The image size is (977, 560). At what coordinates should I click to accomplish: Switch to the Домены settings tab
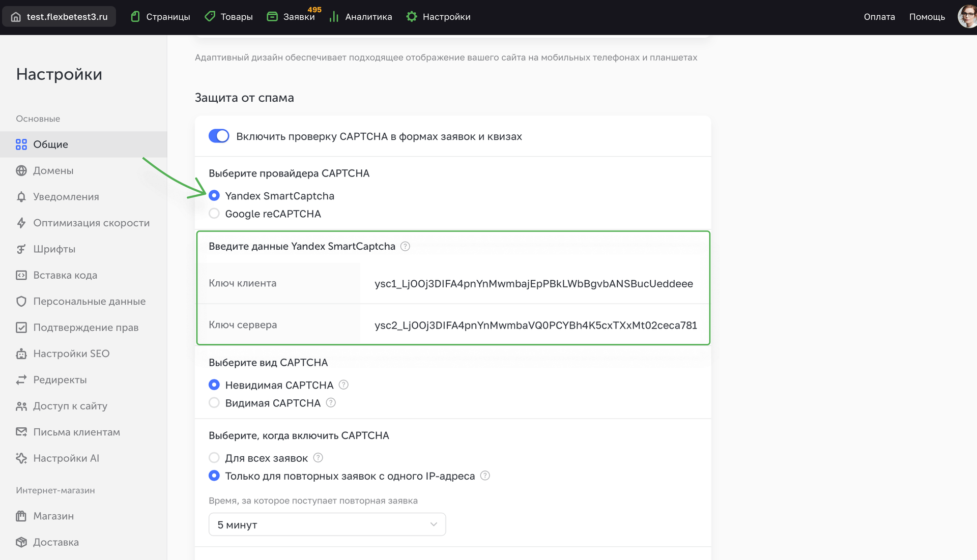(x=53, y=170)
